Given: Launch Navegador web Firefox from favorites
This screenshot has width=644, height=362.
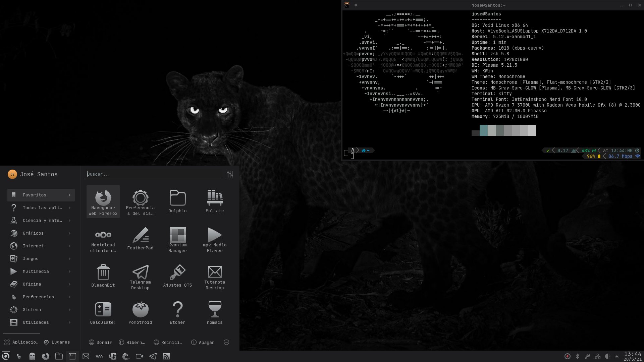Looking at the screenshot, I should [103, 201].
